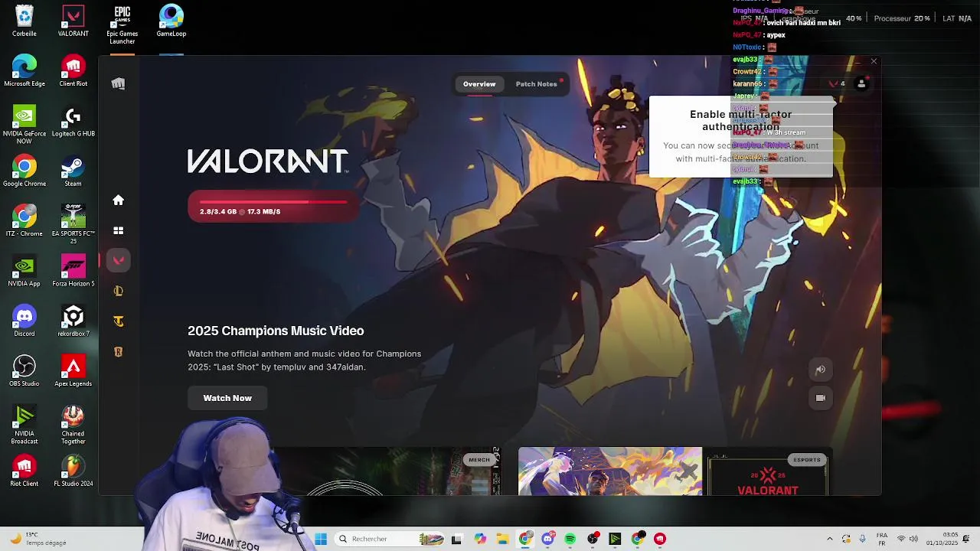Close the Riot Client window
The image size is (980, 551).
point(874,61)
